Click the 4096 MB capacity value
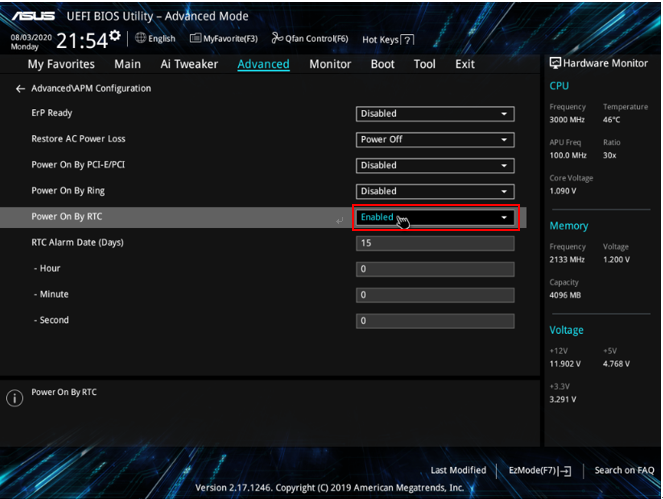This screenshot has width=663, height=499. coord(565,295)
